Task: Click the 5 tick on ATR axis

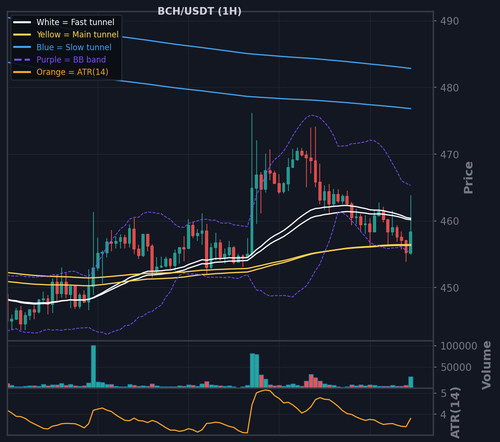Action: [443, 393]
